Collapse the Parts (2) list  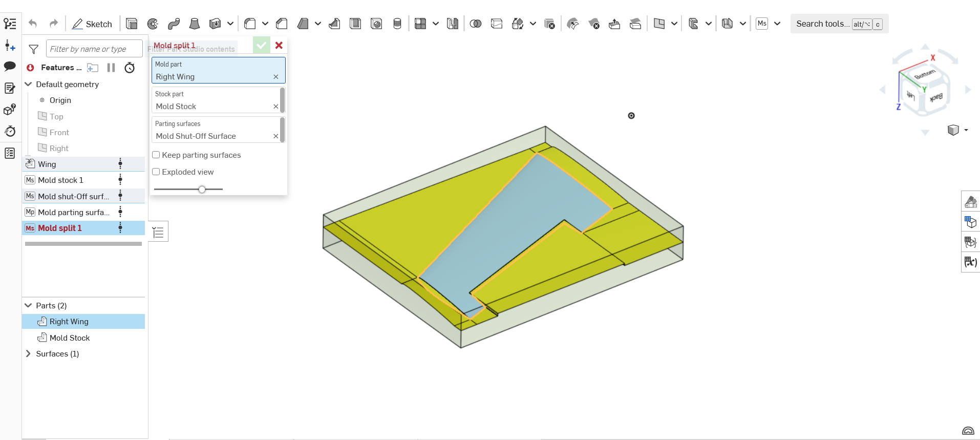[x=29, y=305]
